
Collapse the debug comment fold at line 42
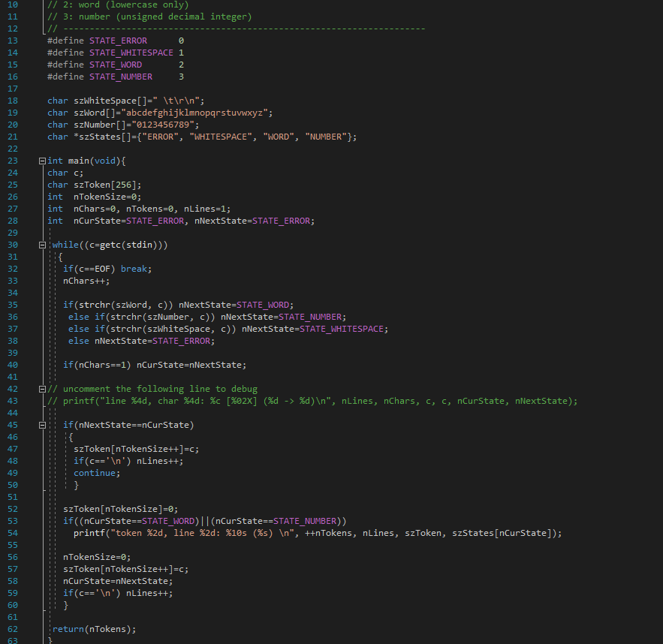point(43,389)
